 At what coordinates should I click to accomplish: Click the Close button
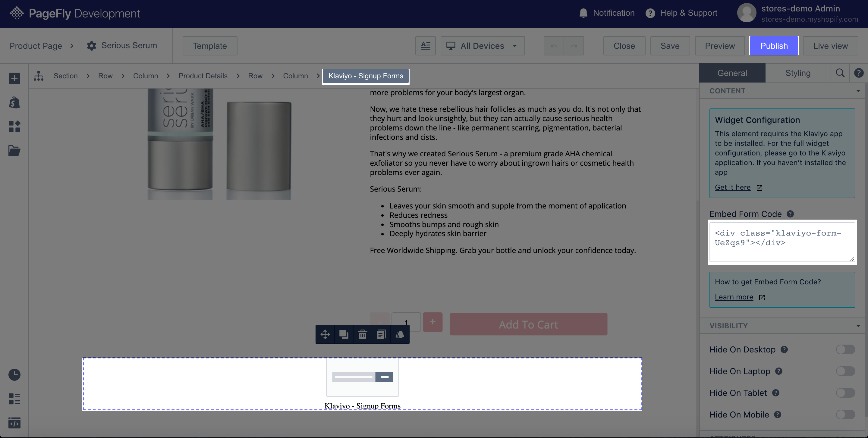624,46
